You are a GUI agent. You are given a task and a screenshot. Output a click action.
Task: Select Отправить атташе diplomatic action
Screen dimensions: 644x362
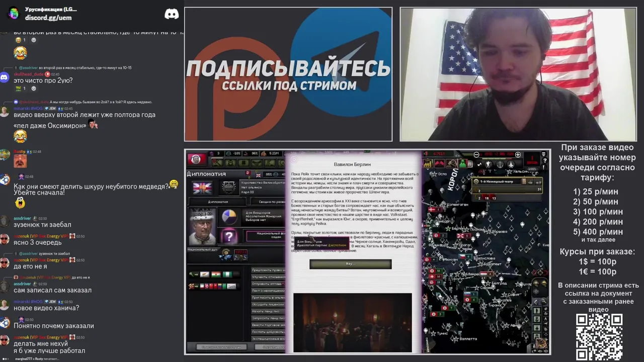268,284
